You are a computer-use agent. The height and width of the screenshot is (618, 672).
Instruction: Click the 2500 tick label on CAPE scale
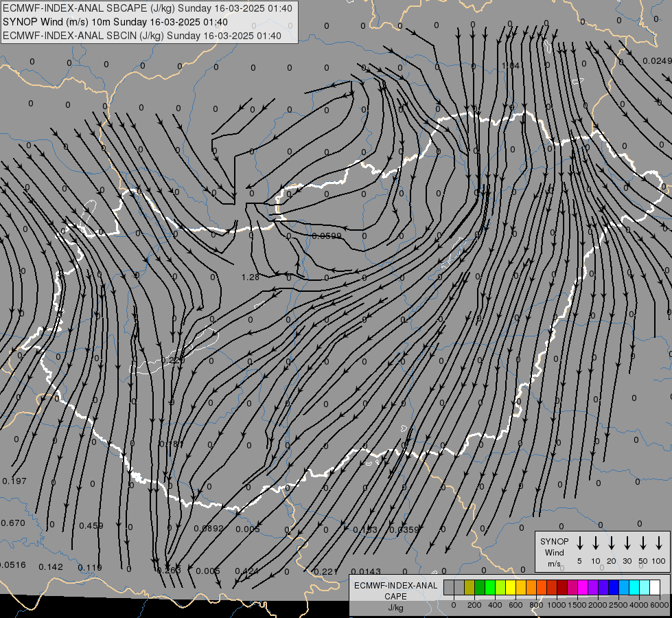pos(618,605)
